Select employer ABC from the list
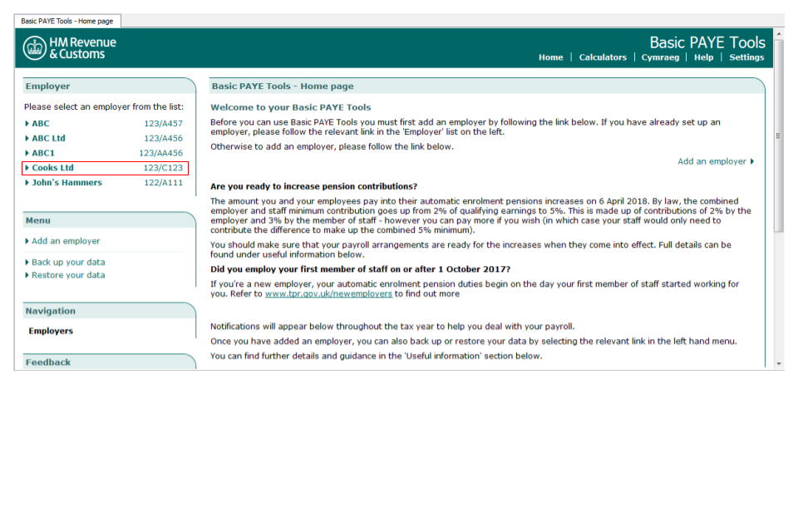The image size is (798, 532). coord(41,123)
